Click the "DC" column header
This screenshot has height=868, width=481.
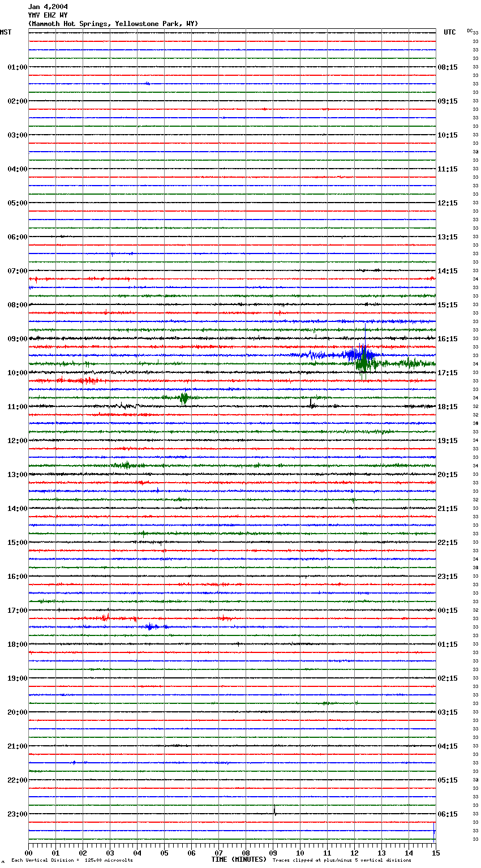[x=470, y=31]
